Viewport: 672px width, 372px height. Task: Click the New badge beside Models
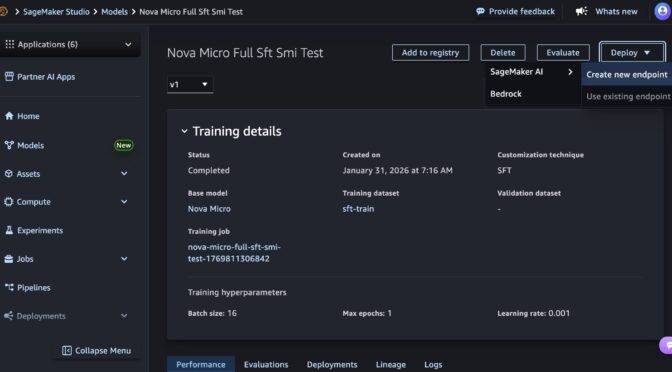[x=123, y=145]
